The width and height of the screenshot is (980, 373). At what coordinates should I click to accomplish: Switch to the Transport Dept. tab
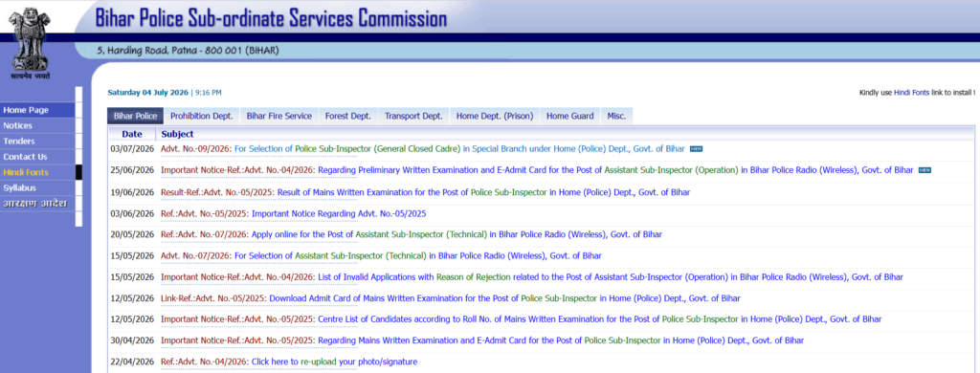(413, 116)
